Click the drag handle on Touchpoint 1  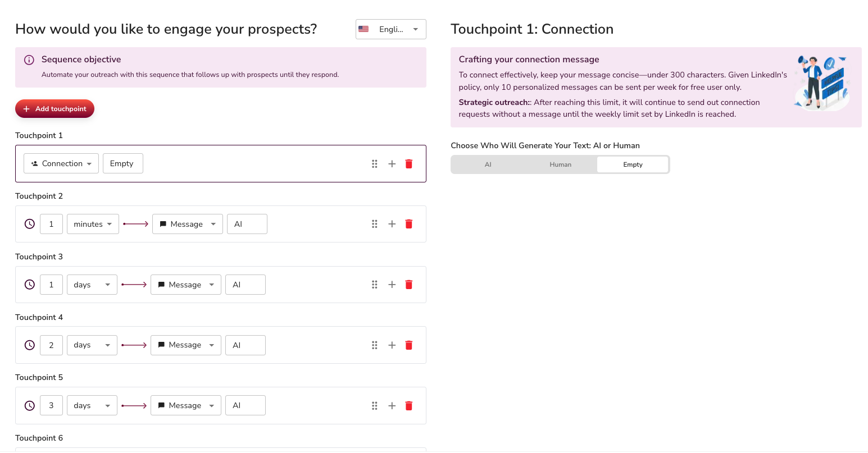(x=374, y=164)
